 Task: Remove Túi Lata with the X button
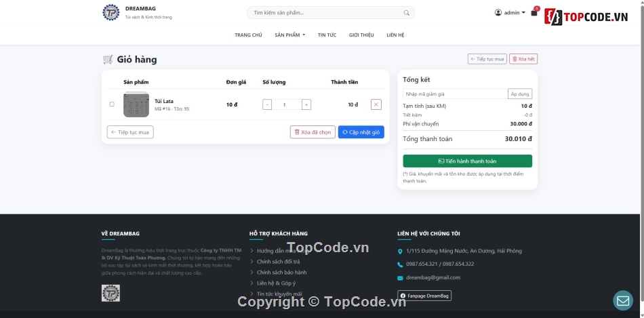pos(376,104)
